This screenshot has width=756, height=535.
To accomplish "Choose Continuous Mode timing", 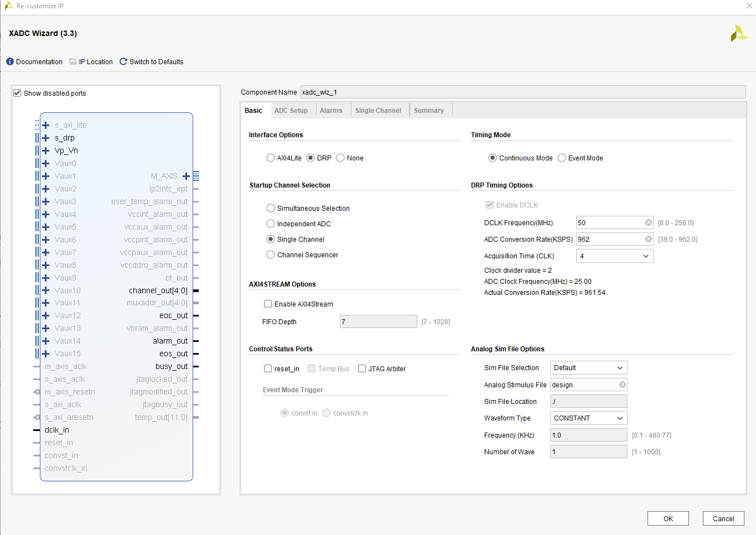I will pos(493,158).
